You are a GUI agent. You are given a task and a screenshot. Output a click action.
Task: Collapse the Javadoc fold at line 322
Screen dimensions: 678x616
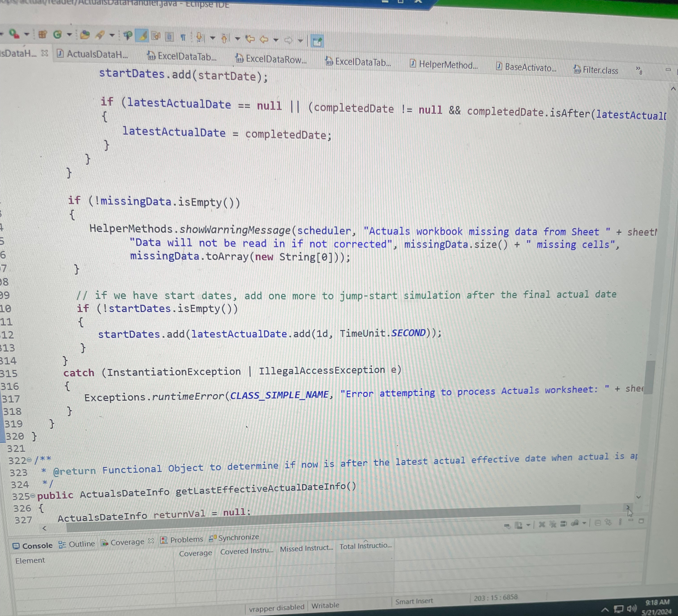point(29,460)
